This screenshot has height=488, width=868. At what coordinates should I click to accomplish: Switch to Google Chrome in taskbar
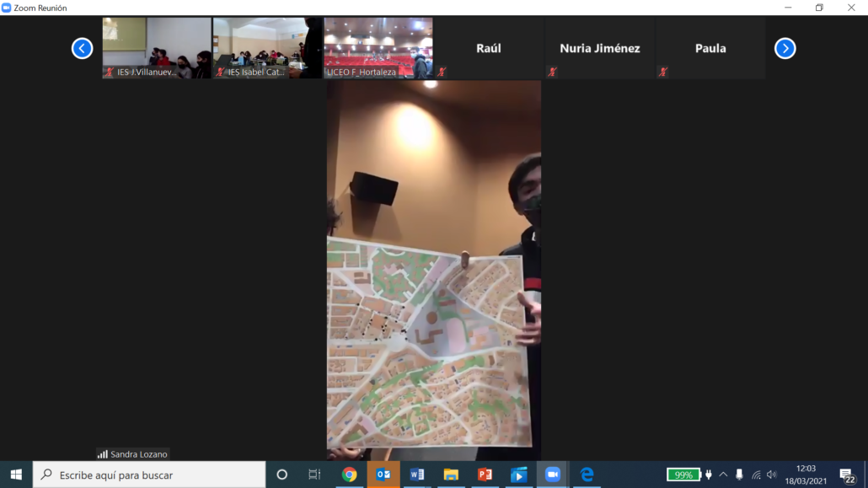click(349, 475)
